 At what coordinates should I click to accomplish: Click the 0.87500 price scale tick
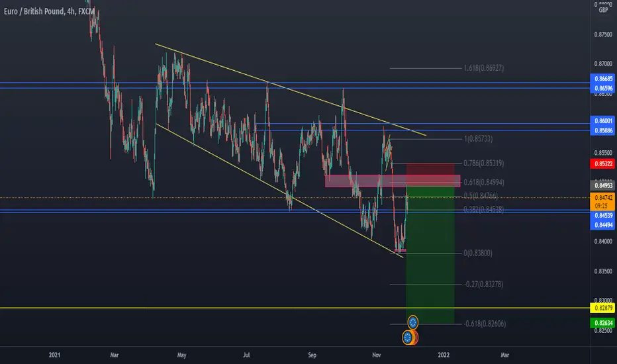tap(603, 34)
